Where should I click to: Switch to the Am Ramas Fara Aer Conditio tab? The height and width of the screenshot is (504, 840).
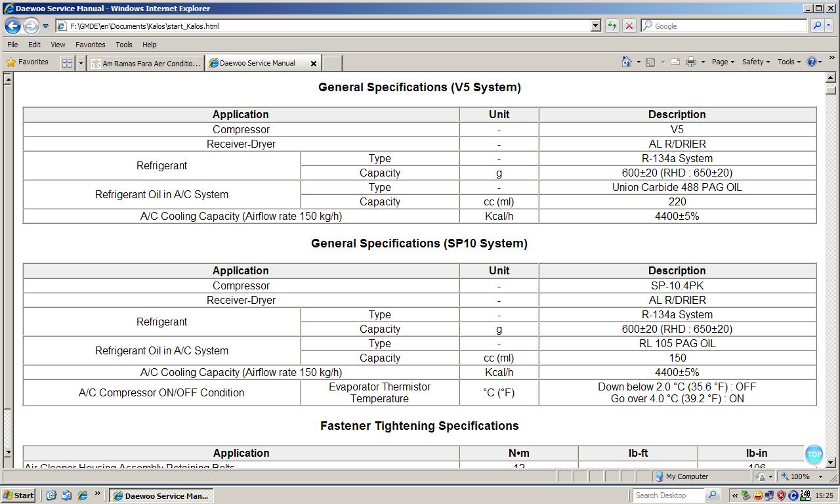pyautogui.click(x=146, y=64)
